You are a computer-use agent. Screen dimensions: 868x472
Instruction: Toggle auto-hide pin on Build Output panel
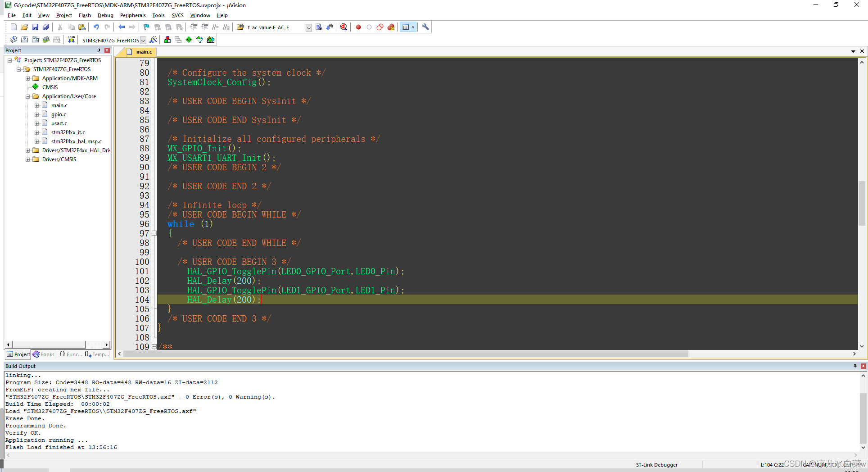pyautogui.click(x=855, y=366)
